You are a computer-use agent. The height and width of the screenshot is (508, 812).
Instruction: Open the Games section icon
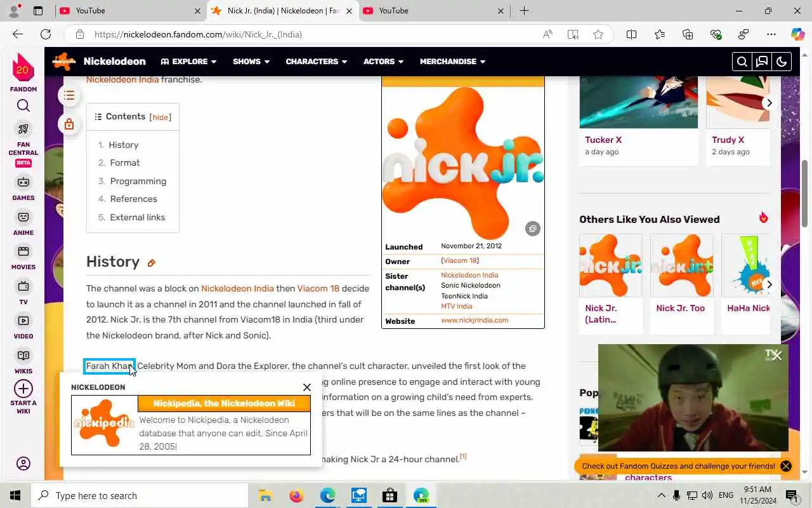(x=23, y=182)
